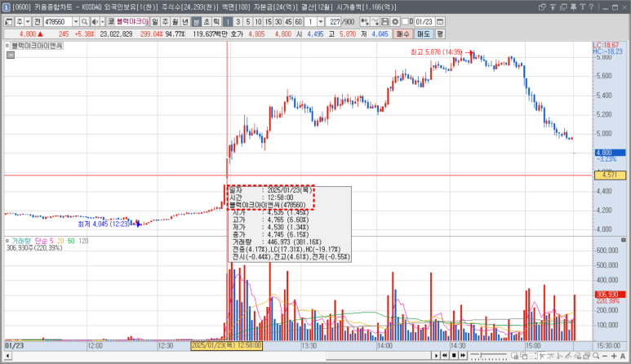Click the bottom magnifier zoom tool icon

596,356
